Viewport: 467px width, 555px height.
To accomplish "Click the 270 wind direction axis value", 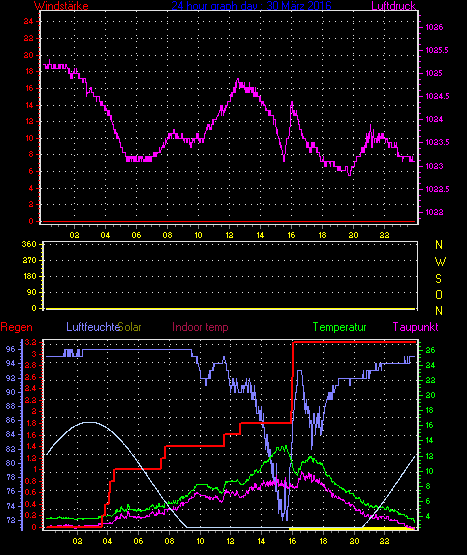I will pyautogui.click(x=29, y=261).
